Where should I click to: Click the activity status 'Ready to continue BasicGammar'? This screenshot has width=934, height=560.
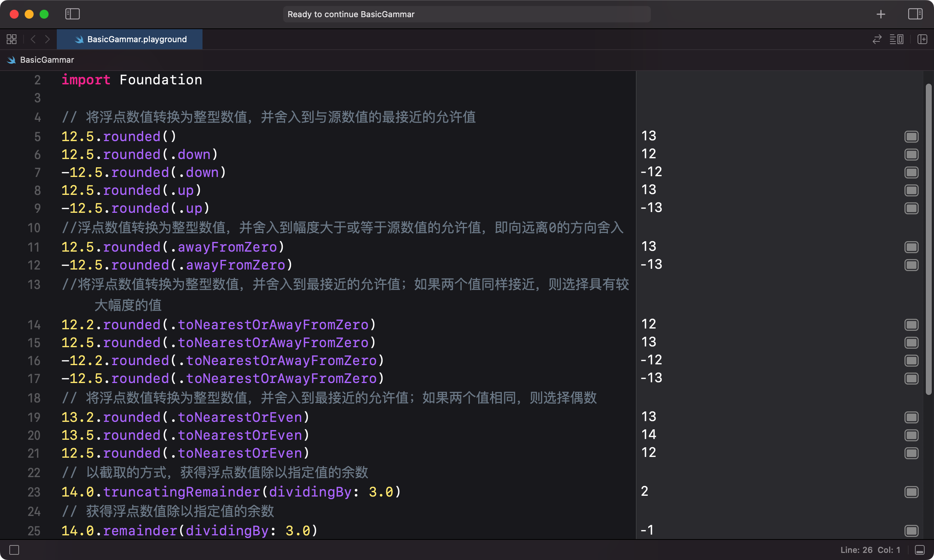pos(467,14)
